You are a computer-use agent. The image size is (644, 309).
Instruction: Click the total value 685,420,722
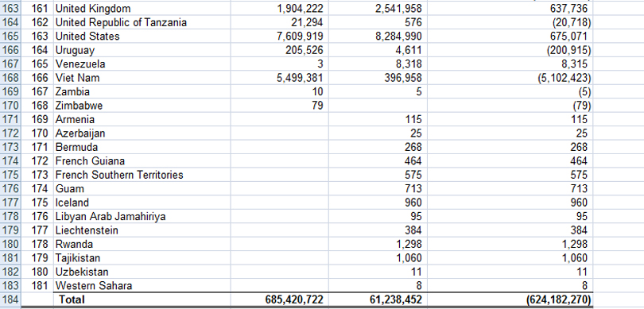[280, 299]
